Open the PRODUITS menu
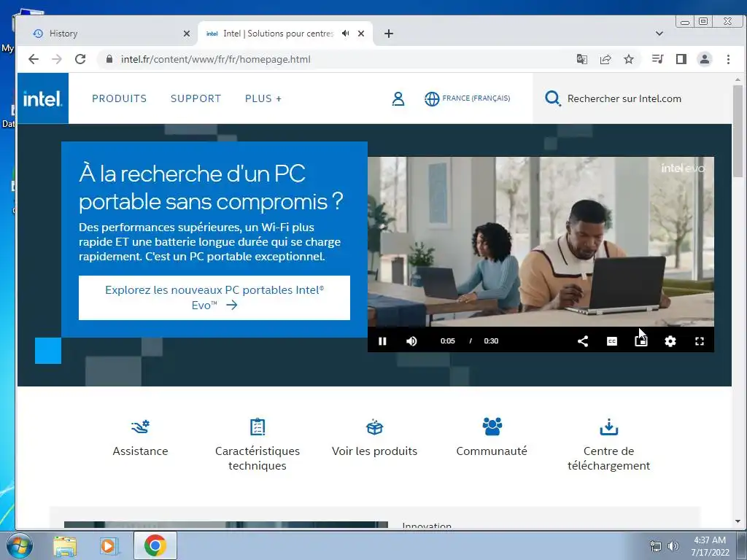 (x=119, y=98)
